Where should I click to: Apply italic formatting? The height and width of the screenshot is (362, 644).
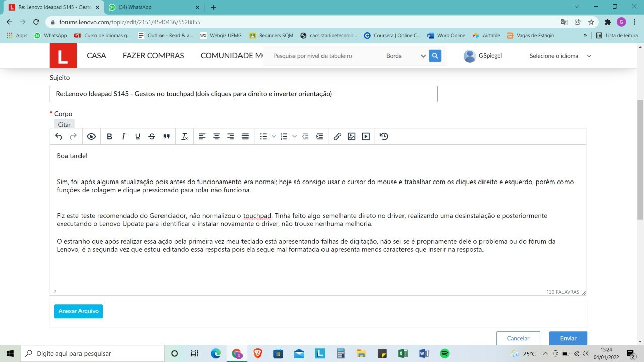pos(123,136)
